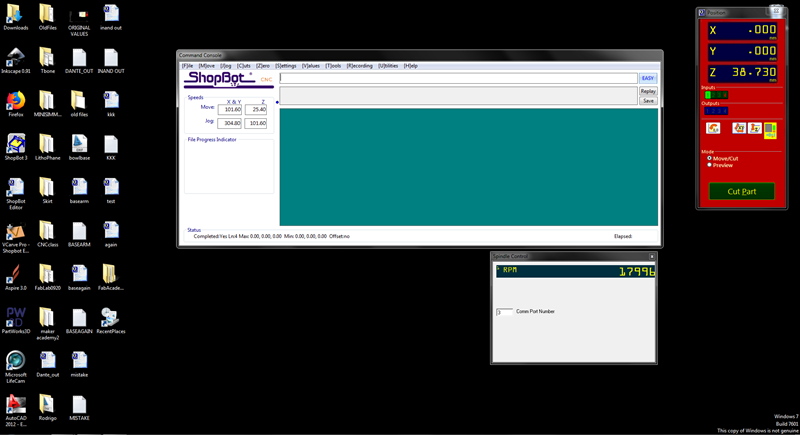Click the Jog X & Y speed field

[x=230, y=123]
